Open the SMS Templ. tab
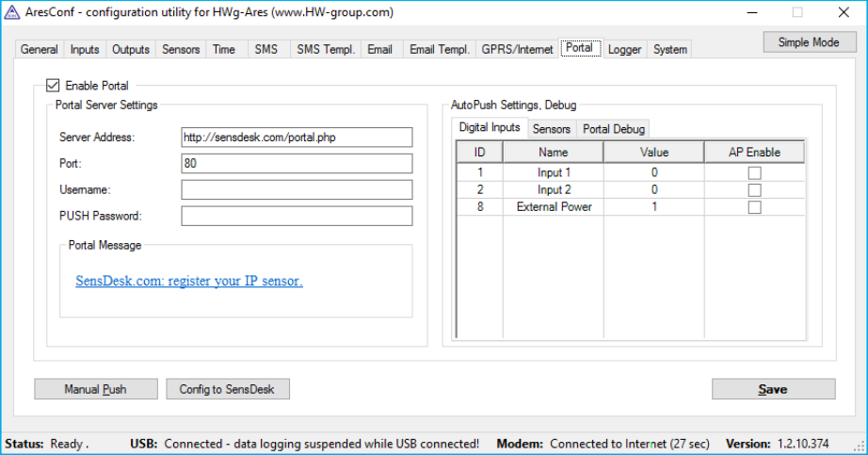This screenshot has width=868, height=455. (x=326, y=50)
